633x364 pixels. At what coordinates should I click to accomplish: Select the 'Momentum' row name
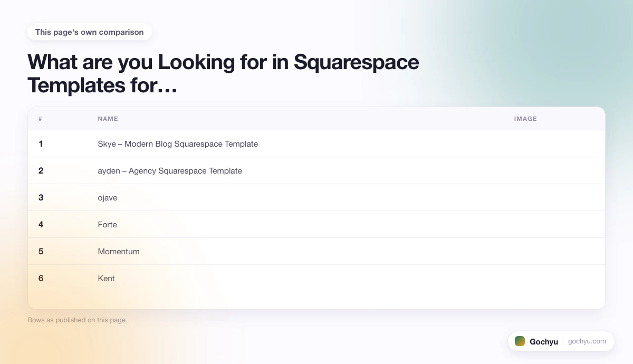119,252
